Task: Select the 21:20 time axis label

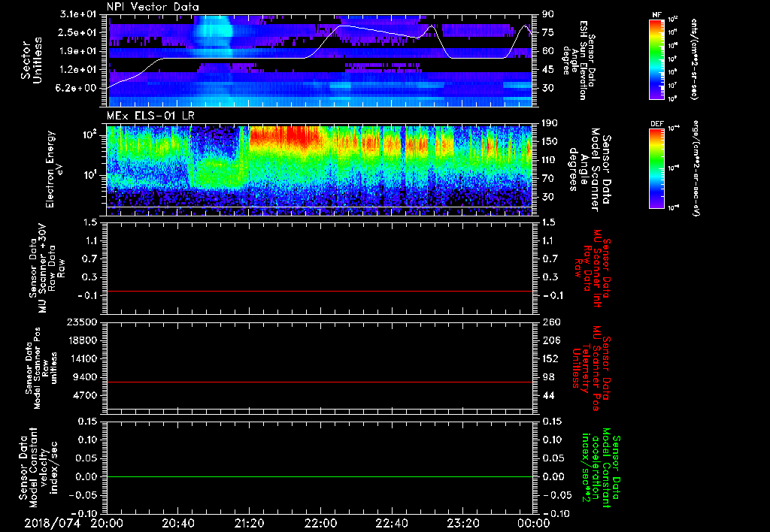Action: [249, 521]
